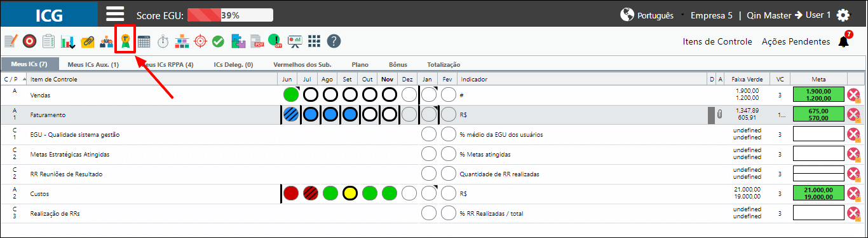Click the notepad with pencil icon
Screen dimensions: 868x238
[x=10, y=41]
